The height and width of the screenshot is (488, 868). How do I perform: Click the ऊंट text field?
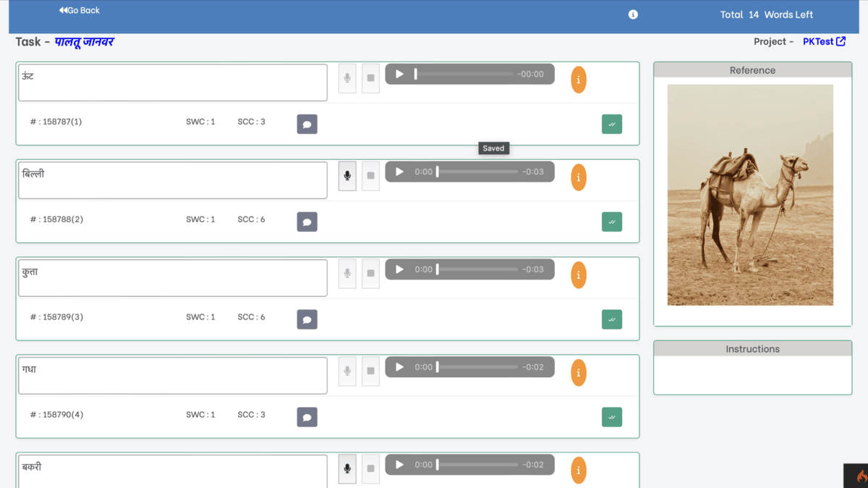(173, 83)
